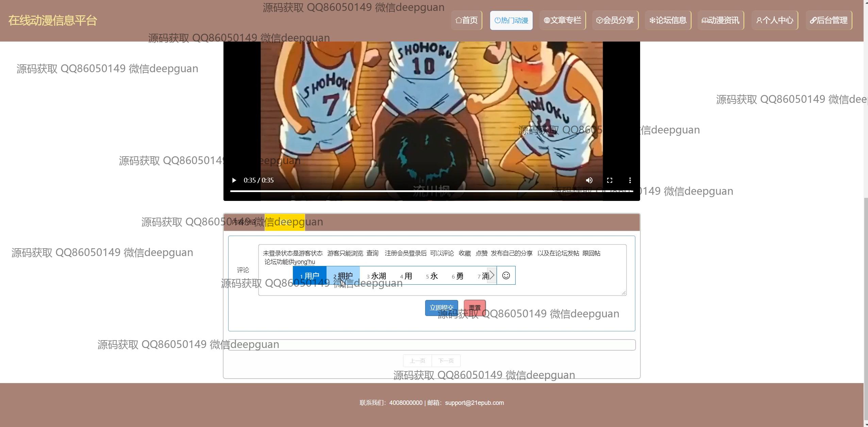The image size is (868, 427).
Task: Open 后台管理 nav item
Action: coord(829,20)
